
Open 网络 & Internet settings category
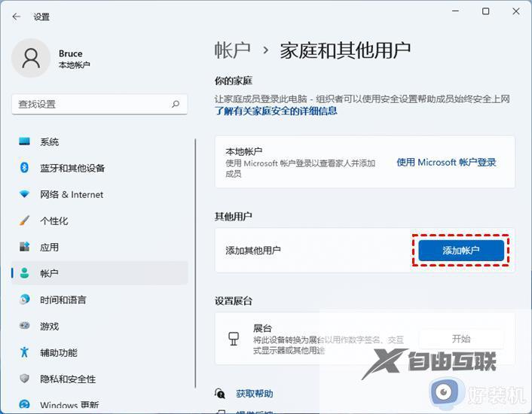99,194
